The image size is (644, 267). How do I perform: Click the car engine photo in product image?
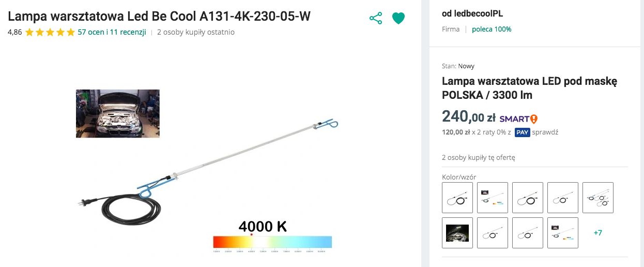118,113
